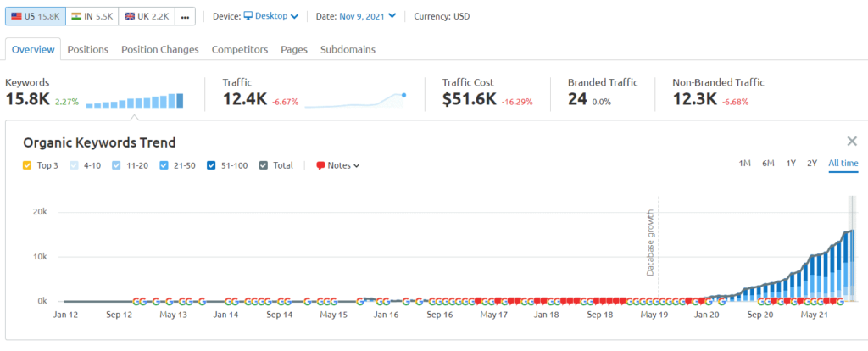The height and width of the screenshot is (351, 868).
Task: Close the Organic Keywords Trend panel
Action: [x=852, y=141]
